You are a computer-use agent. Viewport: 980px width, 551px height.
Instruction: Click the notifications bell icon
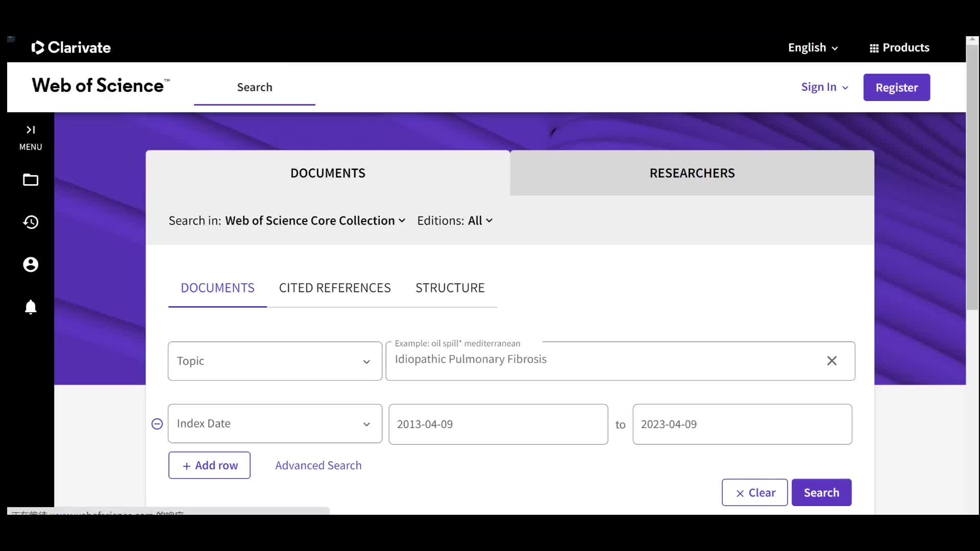(x=31, y=307)
